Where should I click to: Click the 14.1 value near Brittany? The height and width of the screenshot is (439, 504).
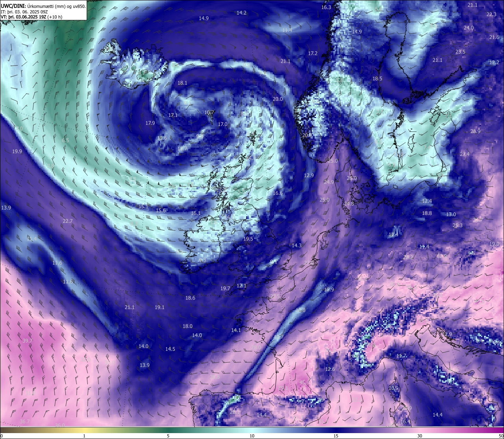[236, 330]
